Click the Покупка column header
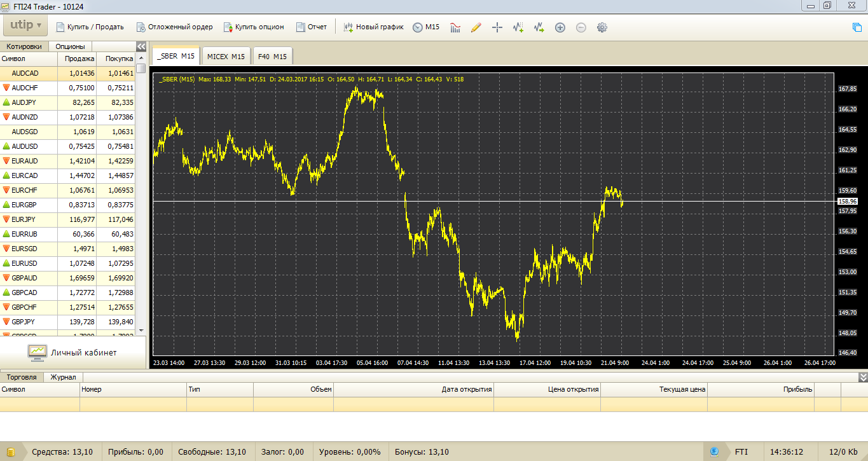The width and height of the screenshot is (868, 461). (x=117, y=58)
